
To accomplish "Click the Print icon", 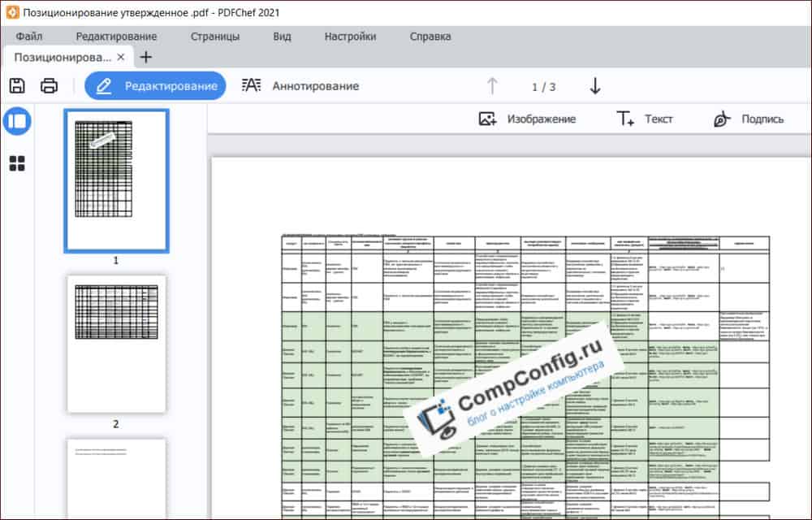I will (x=50, y=85).
